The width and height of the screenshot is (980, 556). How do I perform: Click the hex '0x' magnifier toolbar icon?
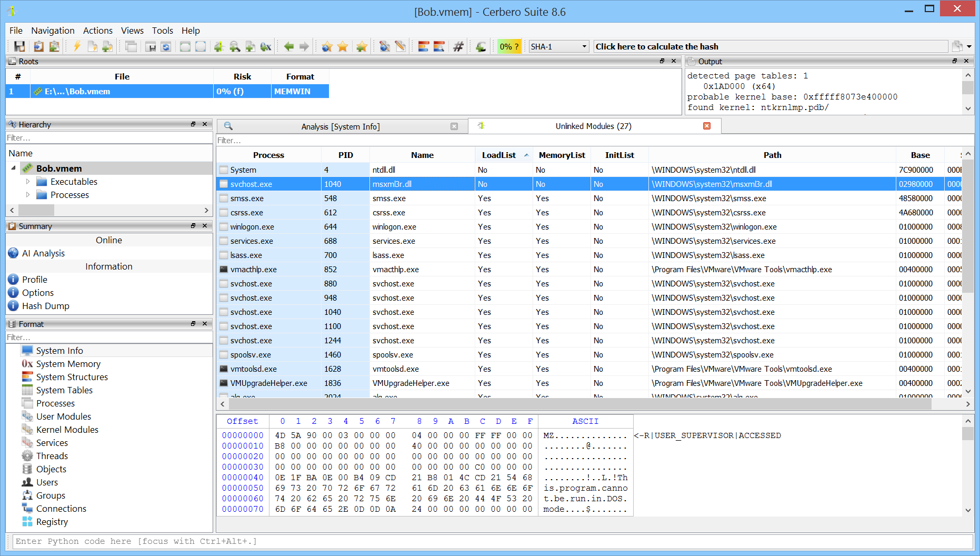click(x=266, y=47)
